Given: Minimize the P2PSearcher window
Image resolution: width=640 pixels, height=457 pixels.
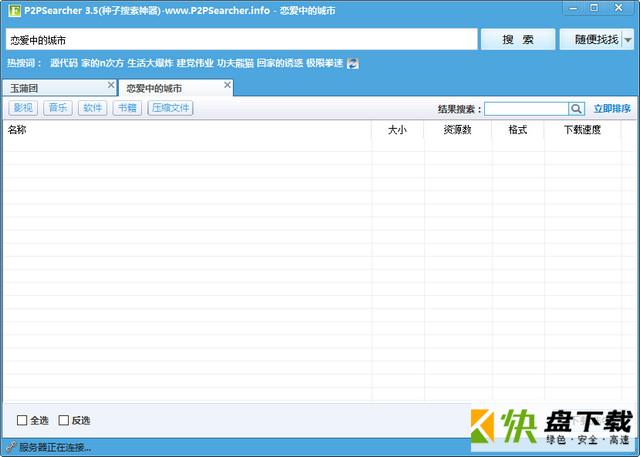Looking at the screenshot, I should [573, 8].
